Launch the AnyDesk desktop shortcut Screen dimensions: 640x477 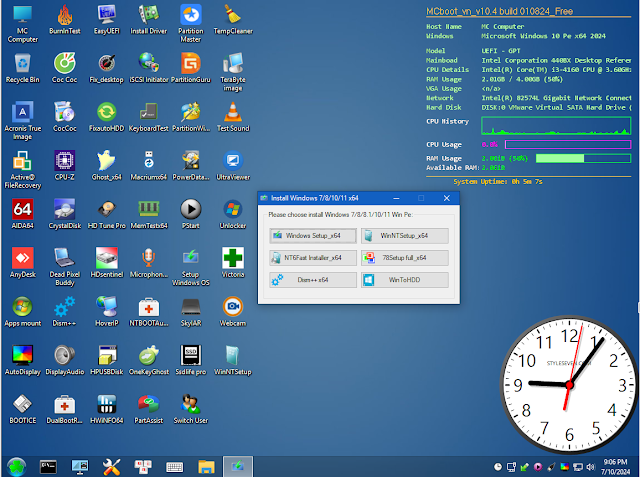pos(22,258)
